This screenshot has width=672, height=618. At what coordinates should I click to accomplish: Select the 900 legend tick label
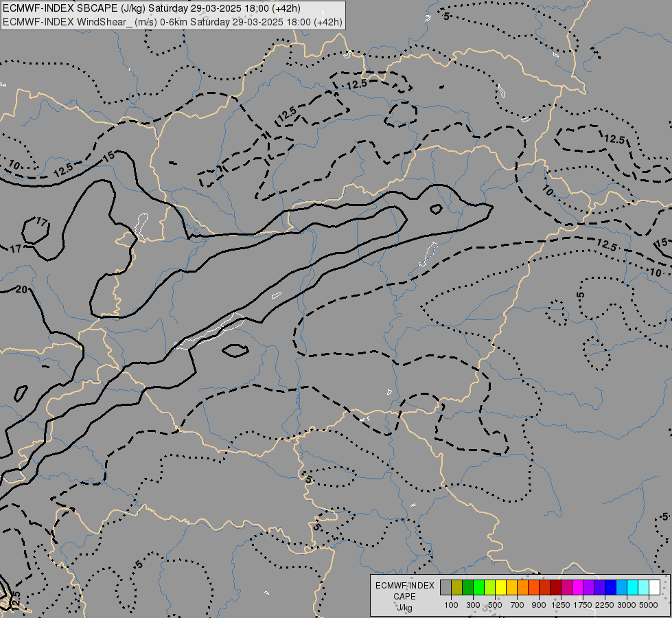(x=539, y=605)
